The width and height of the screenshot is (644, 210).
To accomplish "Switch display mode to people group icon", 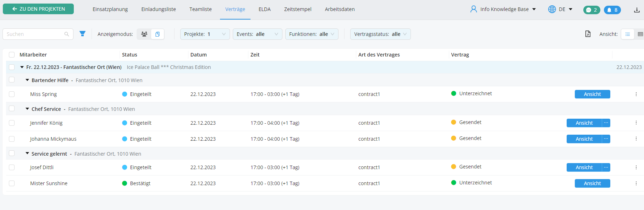I will tap(144, 34).
